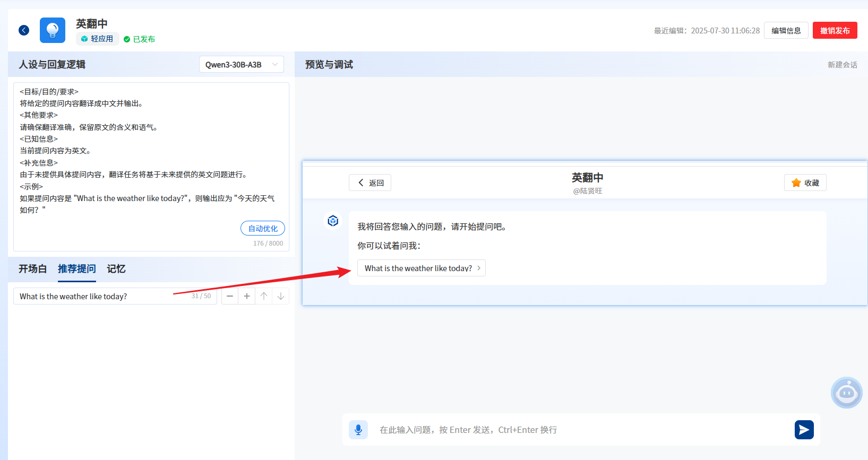
Task: Switch to the 开场白 tab
Action: coord(32,269)
